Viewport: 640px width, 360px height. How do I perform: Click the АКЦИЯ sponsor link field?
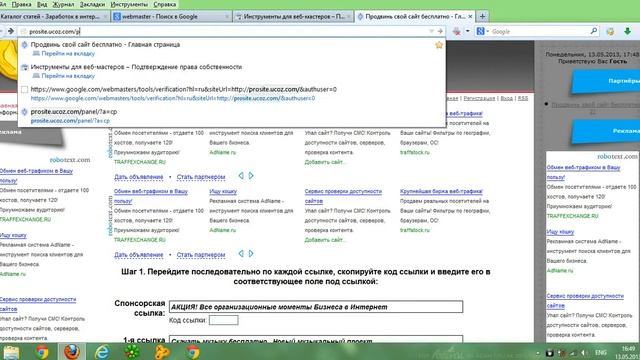[316, 307]
